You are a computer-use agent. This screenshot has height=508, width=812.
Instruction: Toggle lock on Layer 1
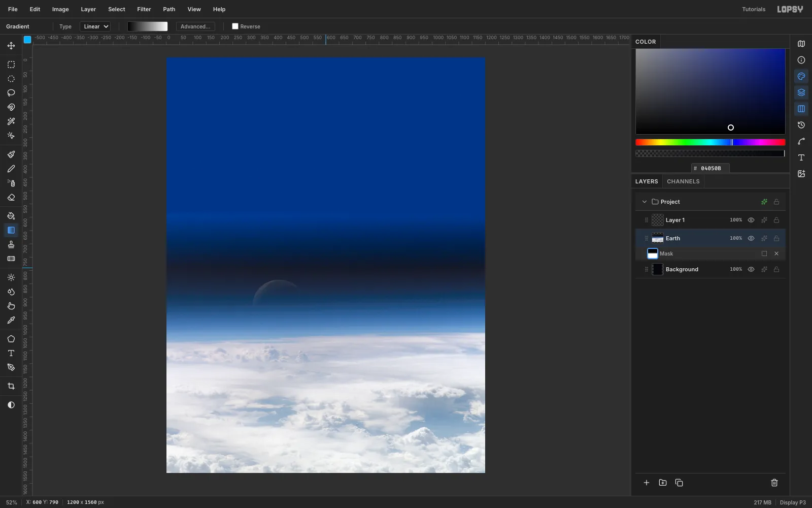(776, 220)
